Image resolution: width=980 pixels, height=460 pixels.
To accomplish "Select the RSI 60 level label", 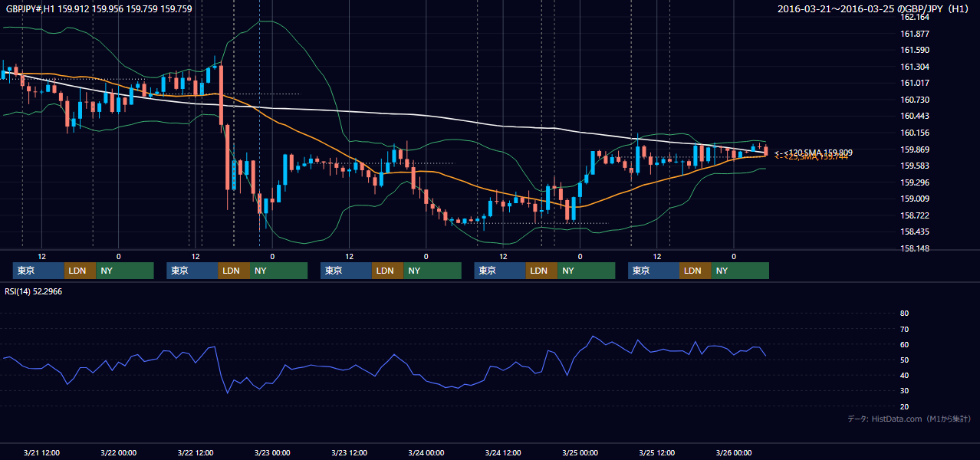I will coord(904,344).
